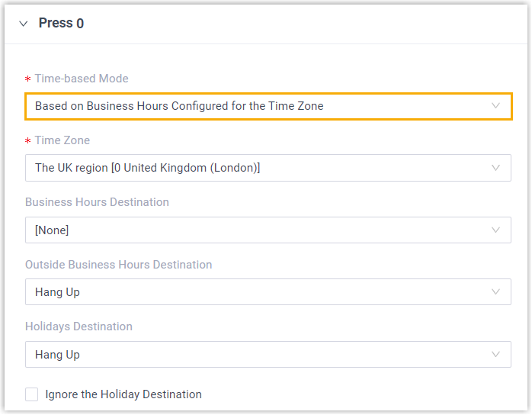Click the arrow icon in Time Zone field
Viewport: 532px width, 415px height.
coord(496,168)
